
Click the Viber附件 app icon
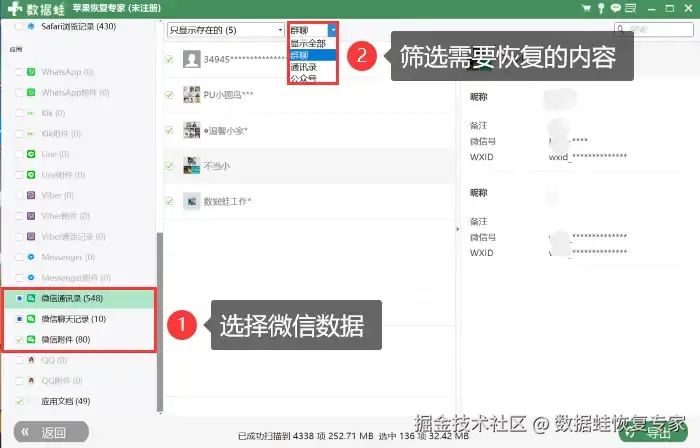(31, 216)
